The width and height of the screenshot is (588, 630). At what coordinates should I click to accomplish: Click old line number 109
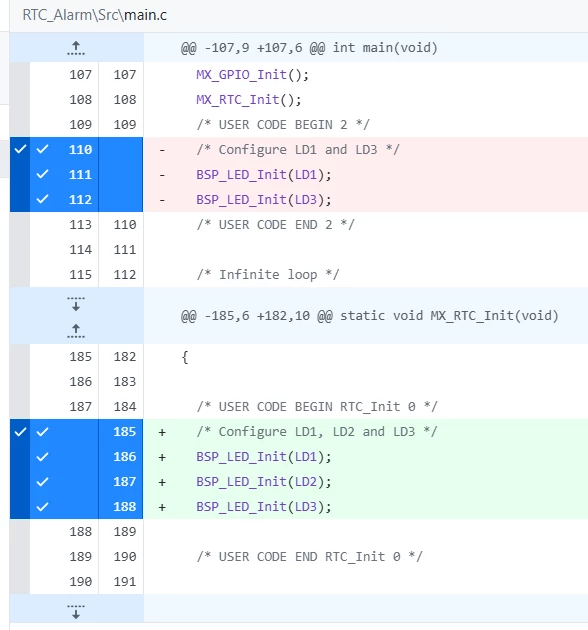click(x=80, y=125)
